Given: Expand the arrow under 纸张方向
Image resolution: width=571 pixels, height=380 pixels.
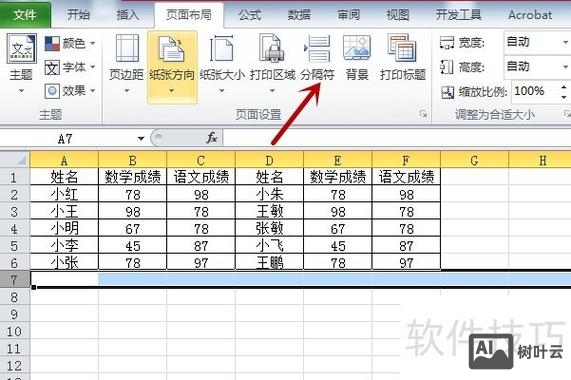Looking at the screenshot, I should [172, 91].
